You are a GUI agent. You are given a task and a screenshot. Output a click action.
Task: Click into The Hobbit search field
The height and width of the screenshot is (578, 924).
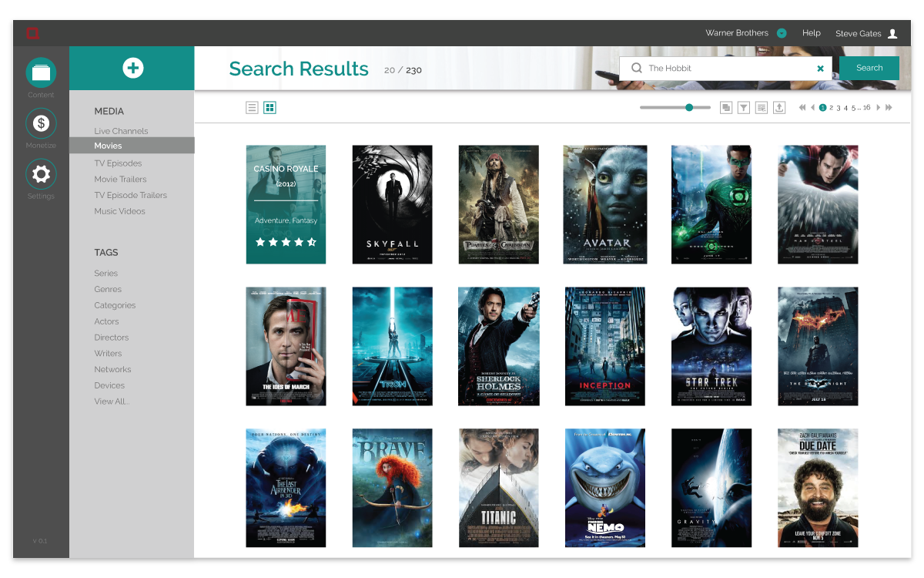725,68
